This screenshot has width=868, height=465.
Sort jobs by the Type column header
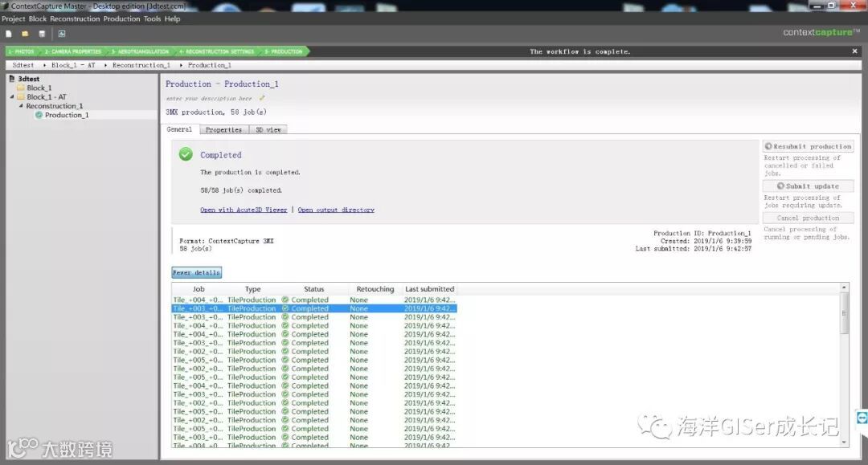252,289
